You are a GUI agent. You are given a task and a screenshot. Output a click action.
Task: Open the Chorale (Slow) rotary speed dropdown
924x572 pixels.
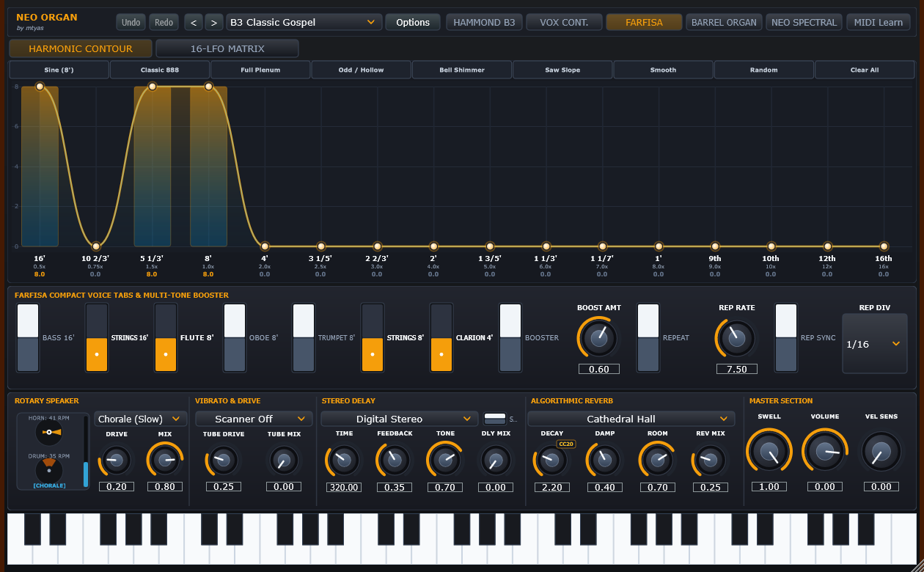[141, 419]
